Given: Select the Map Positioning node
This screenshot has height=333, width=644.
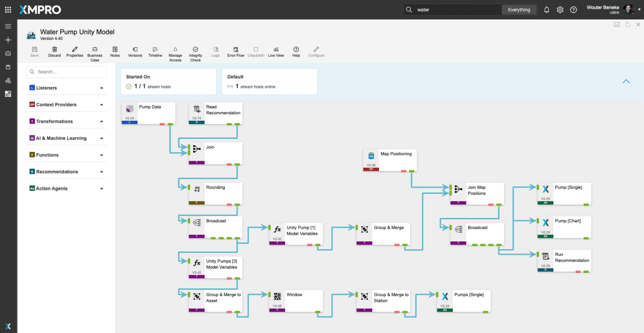Looking at the screenshot, I should pyautogui.click(x=390, y=160).
